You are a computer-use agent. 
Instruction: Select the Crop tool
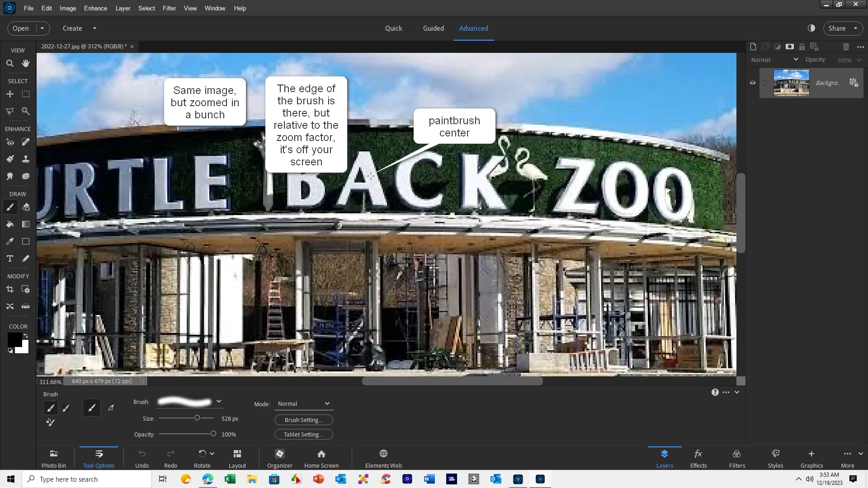(9, 289)
